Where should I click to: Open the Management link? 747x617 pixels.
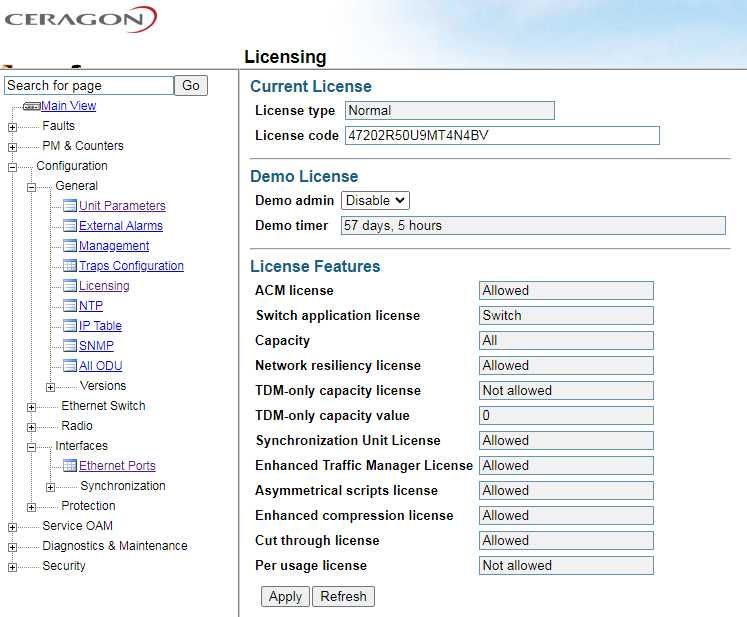(114, 246)
